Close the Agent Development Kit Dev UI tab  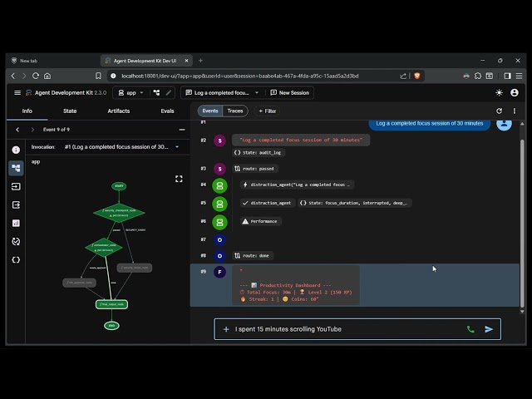pyautogui.click(x=186, y=61)
